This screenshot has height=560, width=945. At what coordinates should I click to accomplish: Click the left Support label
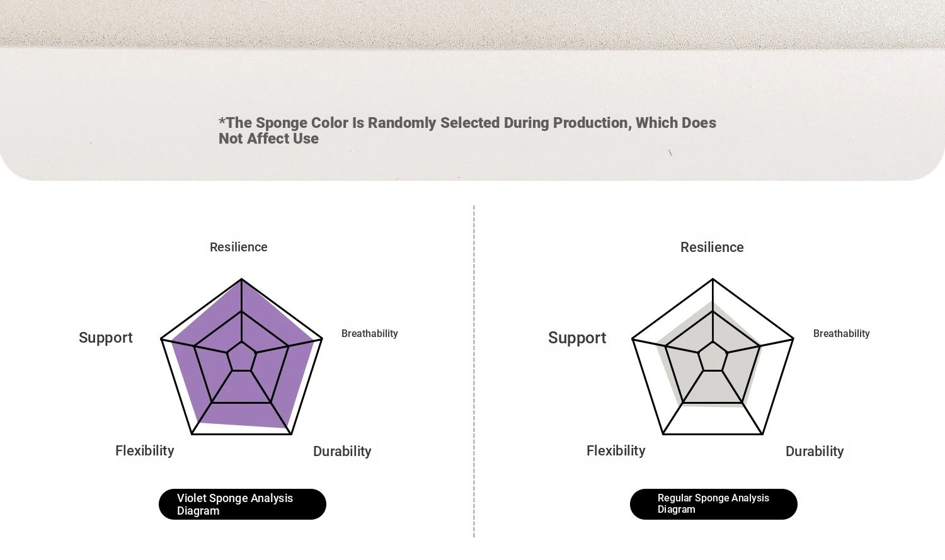[106, 338]
